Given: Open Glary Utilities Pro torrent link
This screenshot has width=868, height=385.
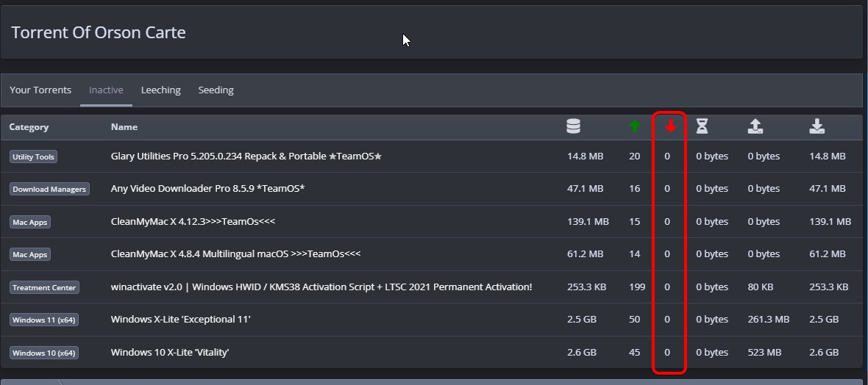Looking at the screenshot, I should click(246, 156).
